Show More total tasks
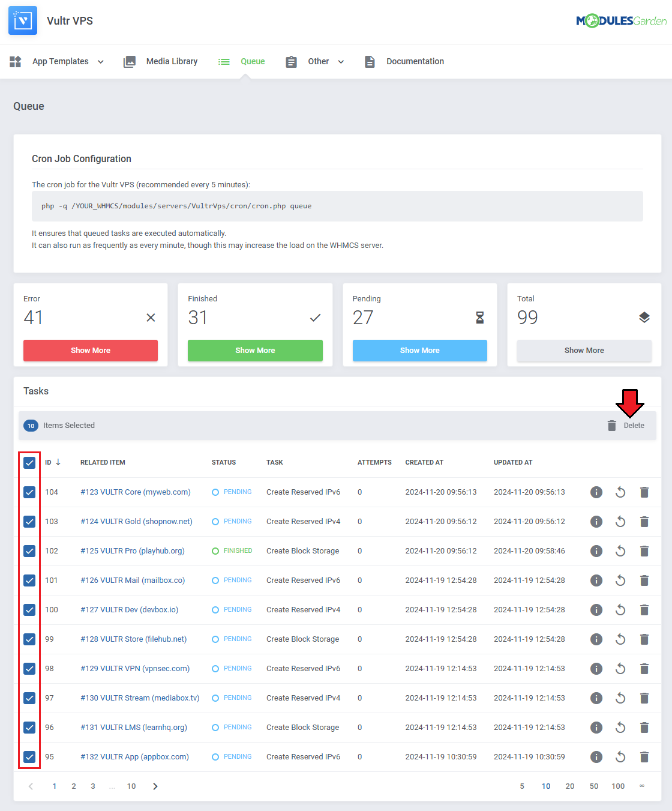Viewport: 672px width, 811px height. [584, 351]
